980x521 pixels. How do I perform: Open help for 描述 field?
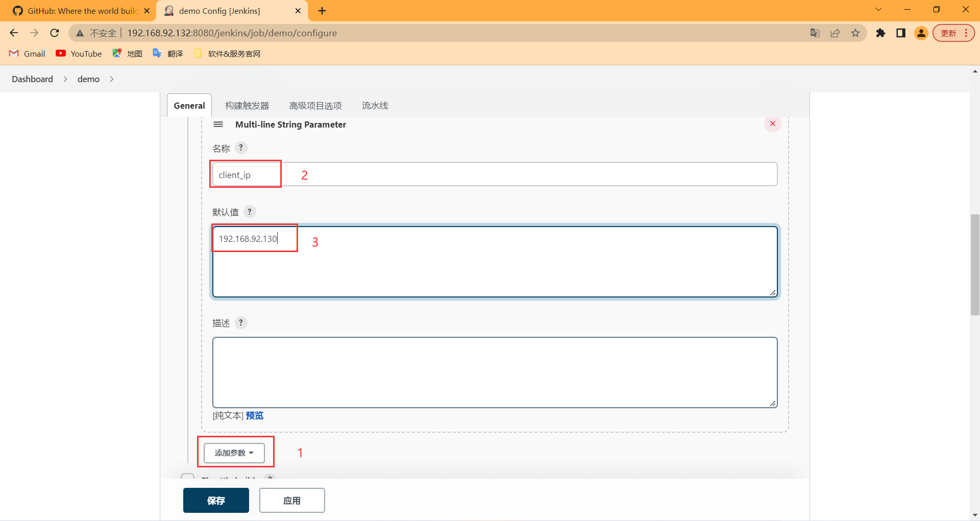241,323
